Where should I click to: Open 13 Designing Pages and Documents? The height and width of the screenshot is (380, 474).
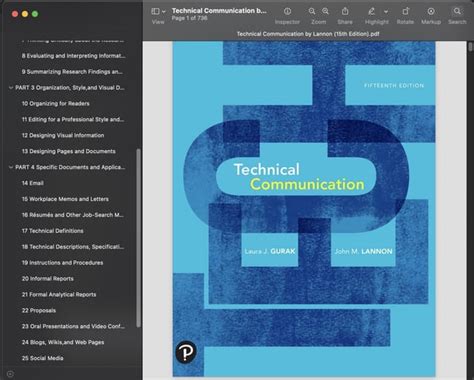point(69,151)
